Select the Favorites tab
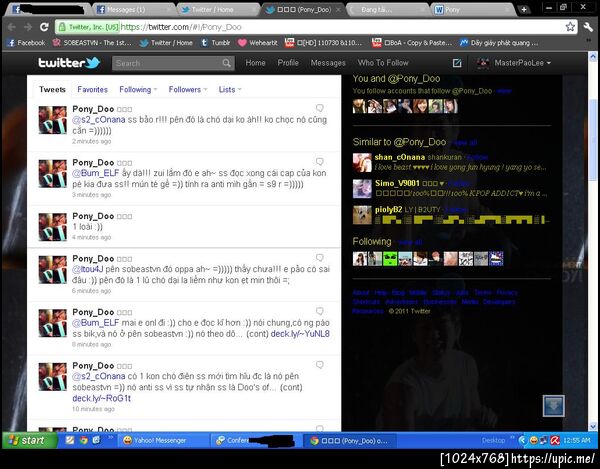Image resolution: width=600 pixels, height=469 pixels. (x=93, y=90)
